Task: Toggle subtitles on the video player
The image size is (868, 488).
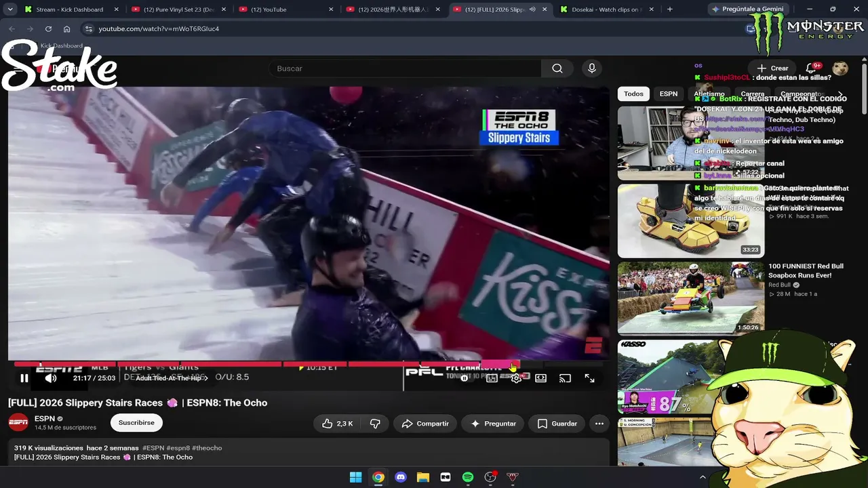Action: (x=492, y=378)
